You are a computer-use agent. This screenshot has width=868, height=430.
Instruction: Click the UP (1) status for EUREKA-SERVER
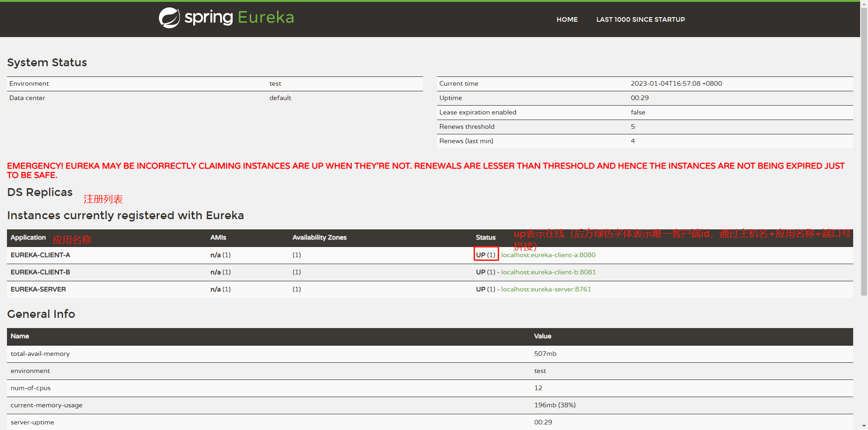486,289
